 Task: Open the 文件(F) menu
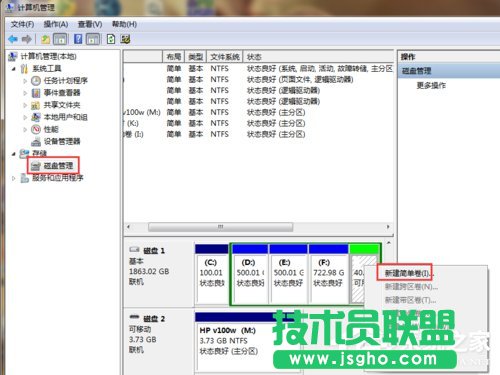coord(22,24)
